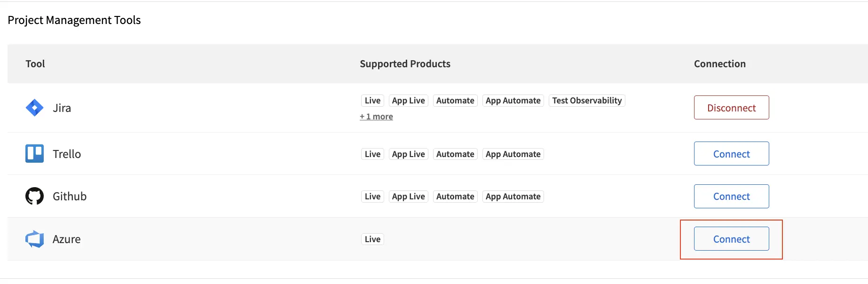The height and width of the screenshot is (284, 868).
Task: Click the Automate tag in the Jira row
Action: tap(455, 101)
